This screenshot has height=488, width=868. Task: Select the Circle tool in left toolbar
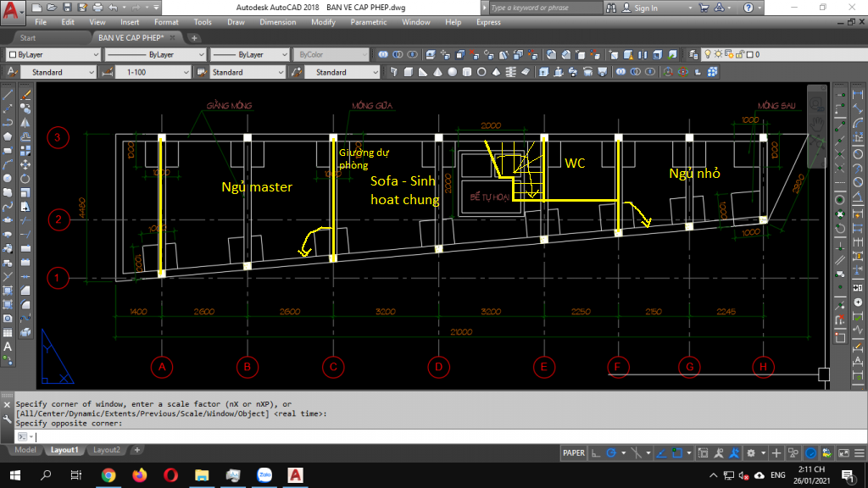[8, 179]
